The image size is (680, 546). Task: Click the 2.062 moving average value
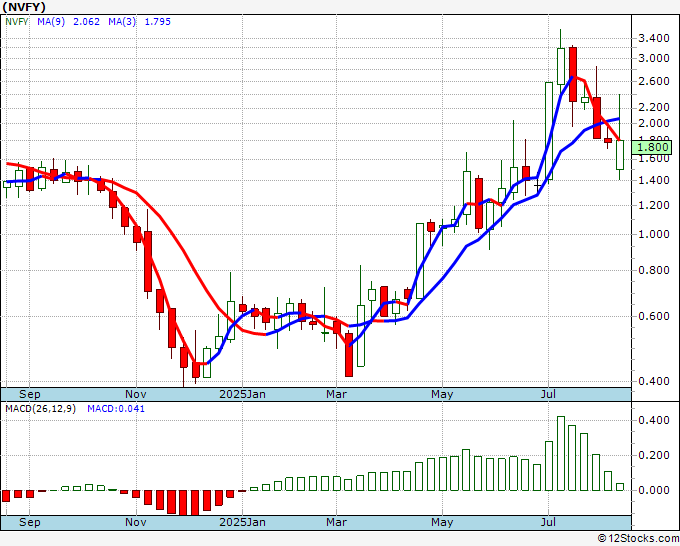coord(86,21)
